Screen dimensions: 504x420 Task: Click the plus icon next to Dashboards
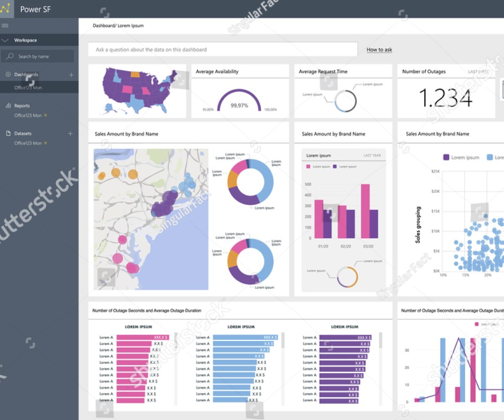[x=71, y=74]
